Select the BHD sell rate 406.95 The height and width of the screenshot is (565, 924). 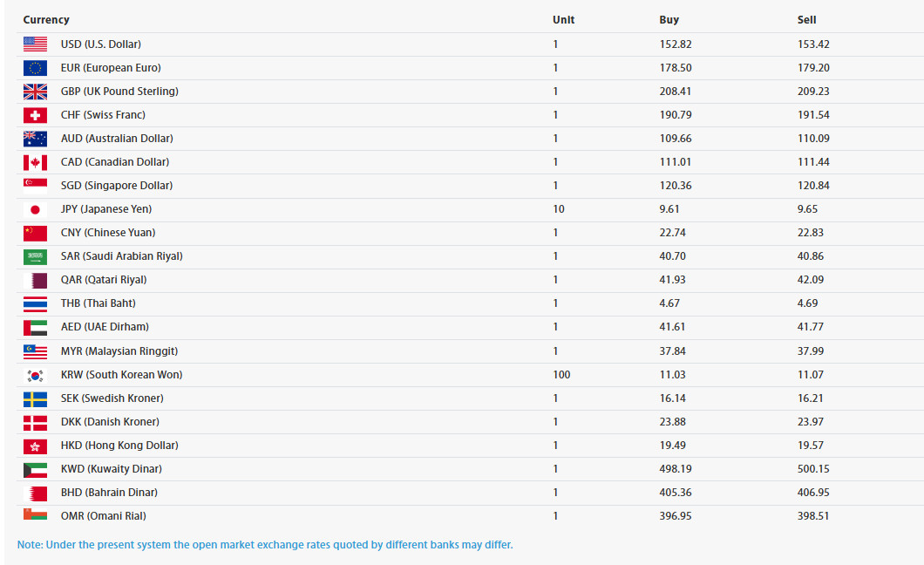click(x=813, y=493)
